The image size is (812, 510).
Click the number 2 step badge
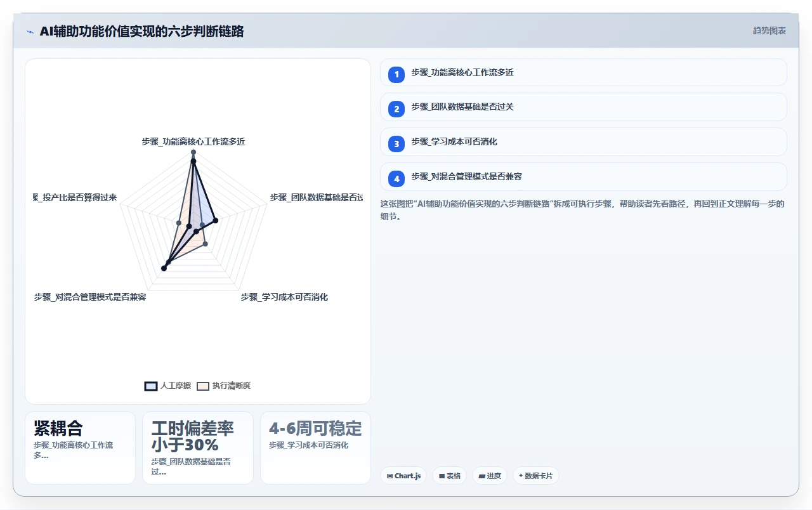(396, 109)
